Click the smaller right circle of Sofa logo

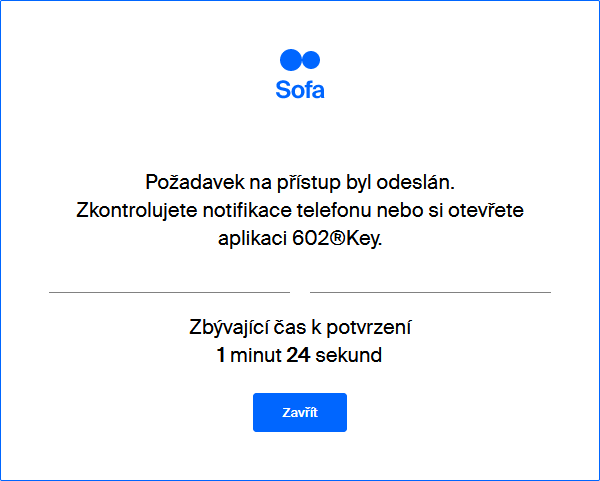311,60
